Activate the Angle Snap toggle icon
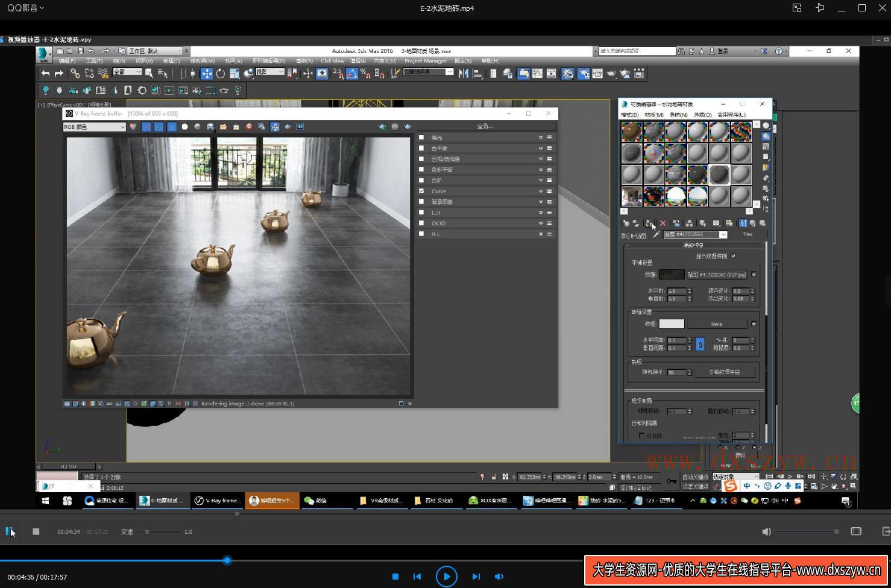 tap(352, 73)
